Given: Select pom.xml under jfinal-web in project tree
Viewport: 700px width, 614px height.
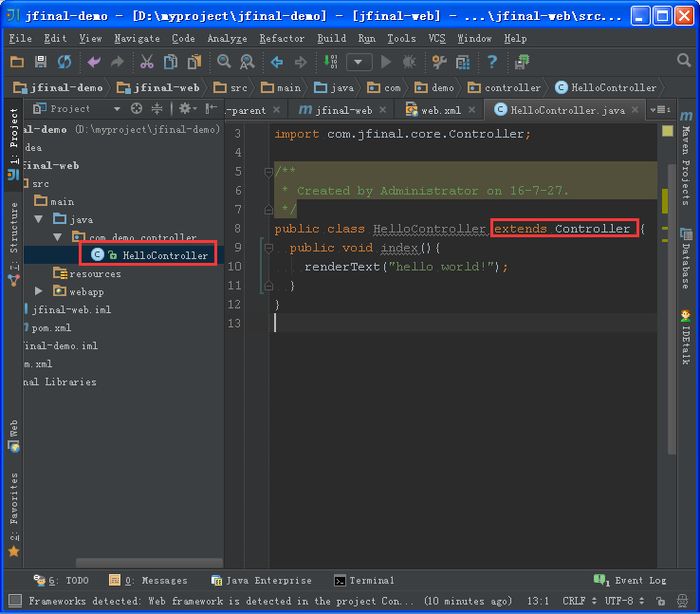Looking at the screenshot, I should pyautogui.click(x=51, y=328).
